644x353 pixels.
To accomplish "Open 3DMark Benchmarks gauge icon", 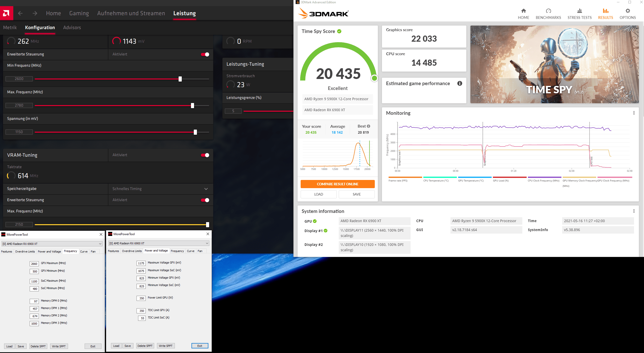I will coord(548,11).
